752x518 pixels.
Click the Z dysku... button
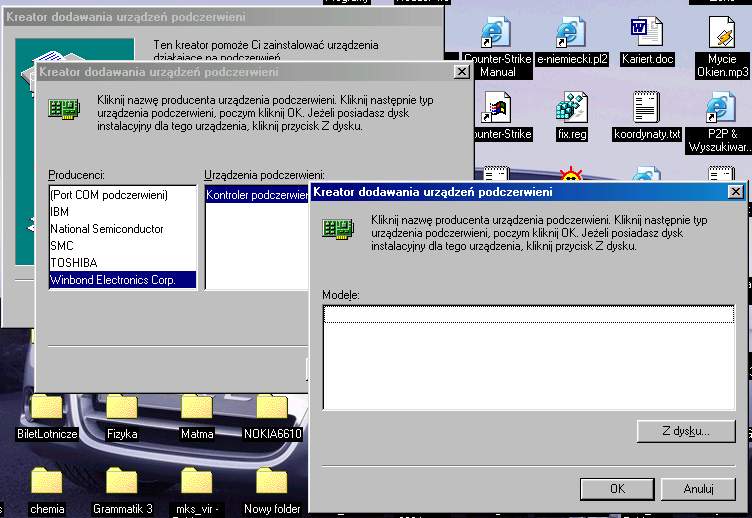[686, 431]
